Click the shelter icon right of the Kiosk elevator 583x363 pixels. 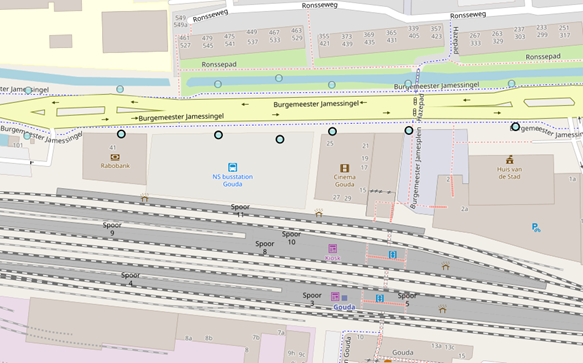coord(445,266)
